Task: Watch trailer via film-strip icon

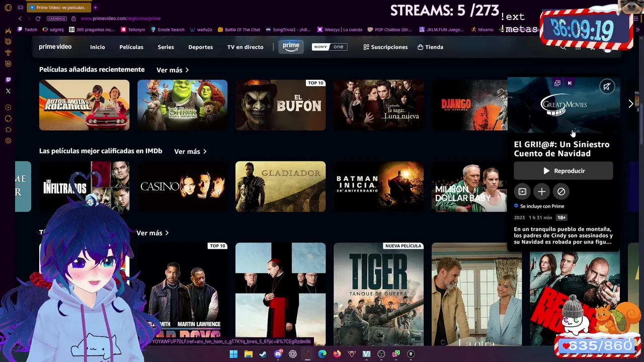Action: (522, 192)
